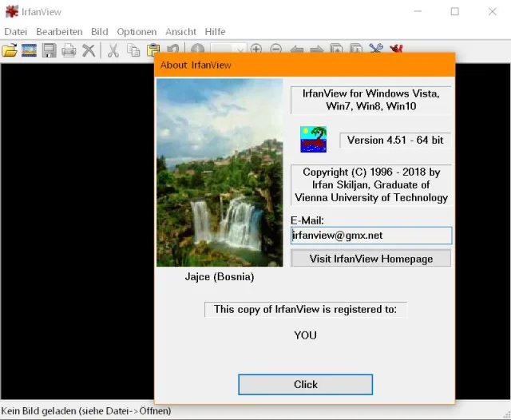Click the Cut scissors icon
Screen dimensions: 511x420
[x=113, y=50]
